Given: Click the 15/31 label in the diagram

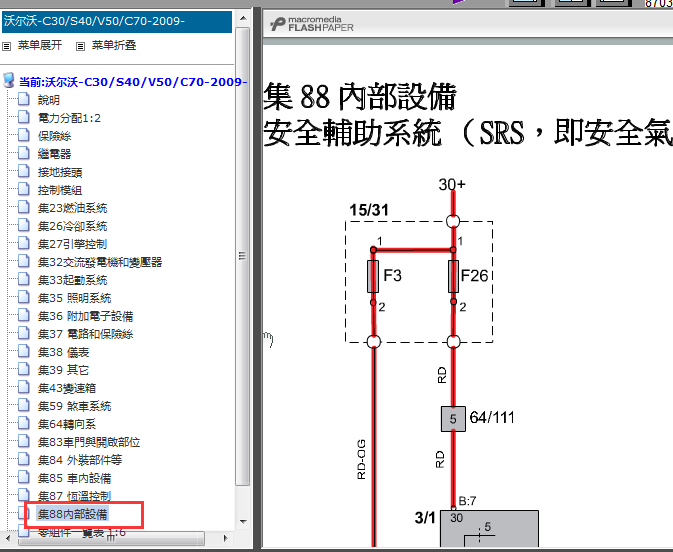Looking at the screenshot, I should point(369,210).
